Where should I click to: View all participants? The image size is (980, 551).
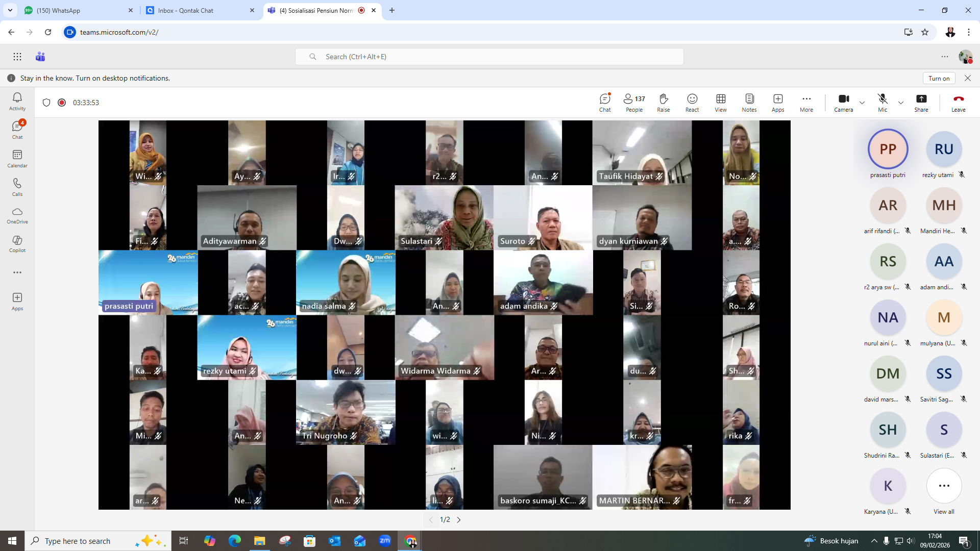944,491
